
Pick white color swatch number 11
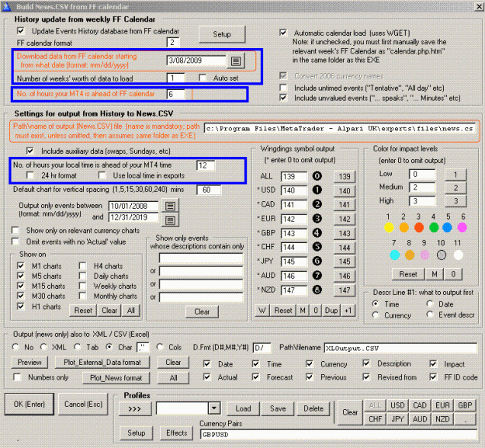click(459, 255)
